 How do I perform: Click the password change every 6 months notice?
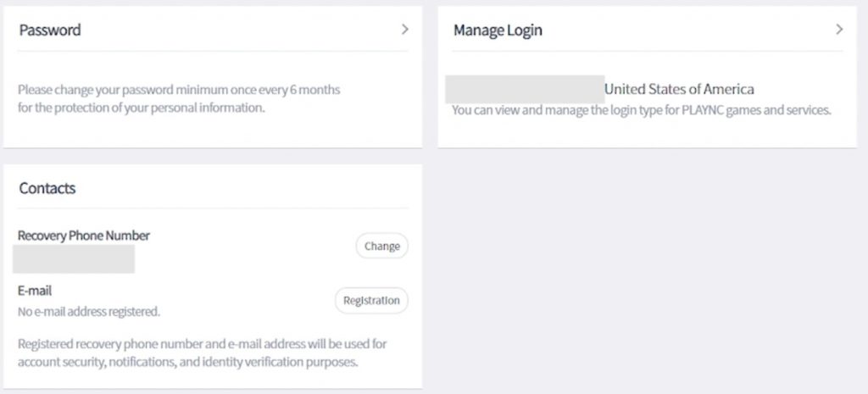pyautogui.click(x=179, y=90)
